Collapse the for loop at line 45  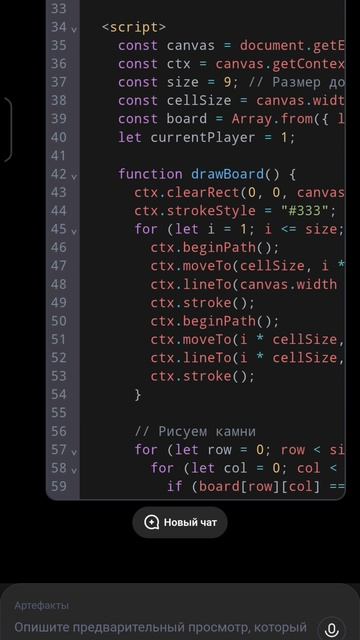[74, 232]
